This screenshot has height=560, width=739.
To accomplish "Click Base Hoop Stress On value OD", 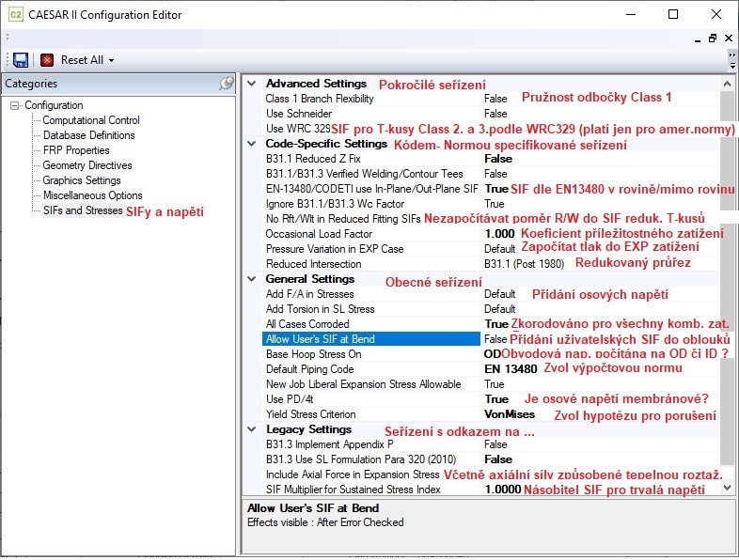I will (x=493, y=354).
